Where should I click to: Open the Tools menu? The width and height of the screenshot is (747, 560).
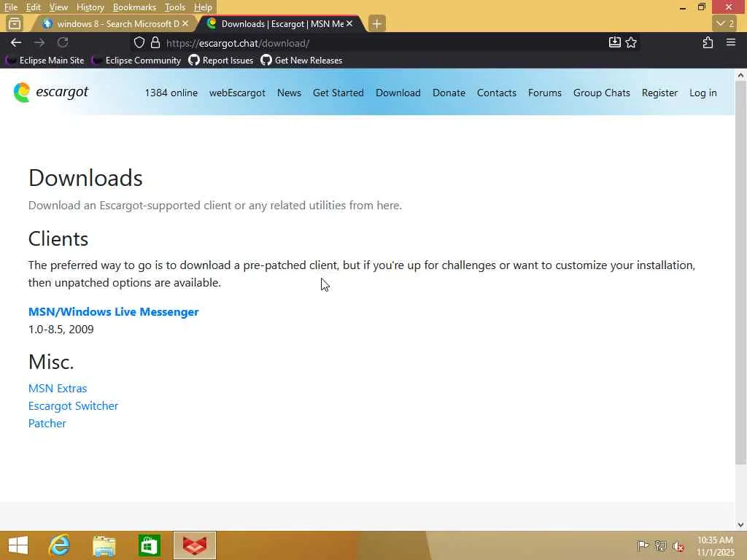click(175, 7)
